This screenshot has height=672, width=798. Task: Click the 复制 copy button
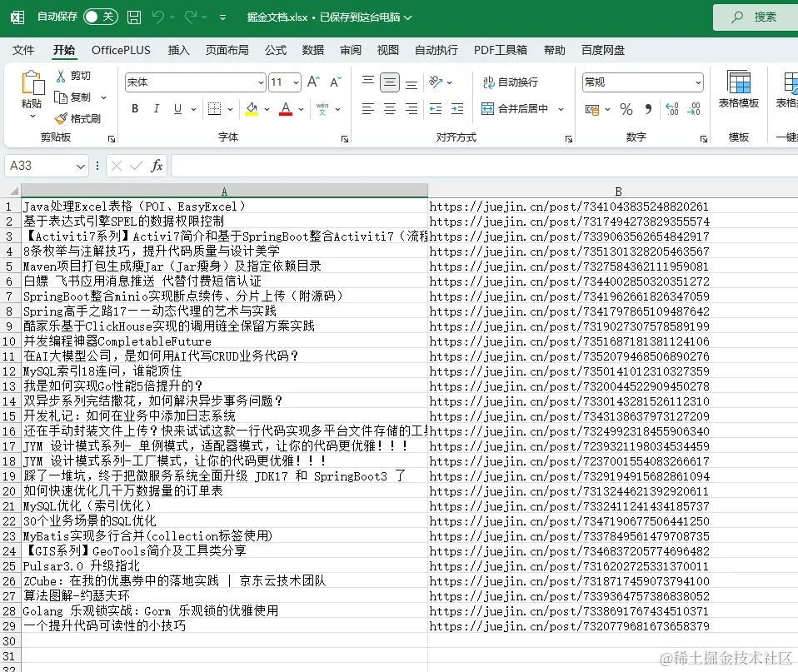(x=72, y=97)
